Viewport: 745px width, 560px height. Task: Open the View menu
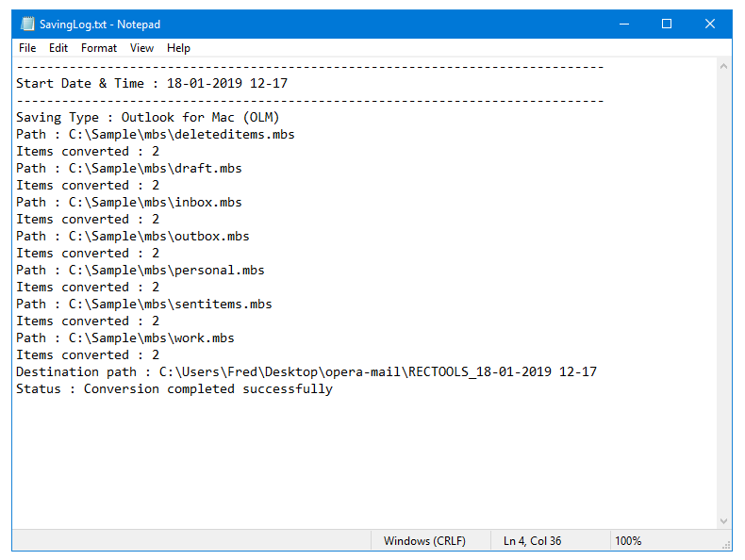[141, 48]
